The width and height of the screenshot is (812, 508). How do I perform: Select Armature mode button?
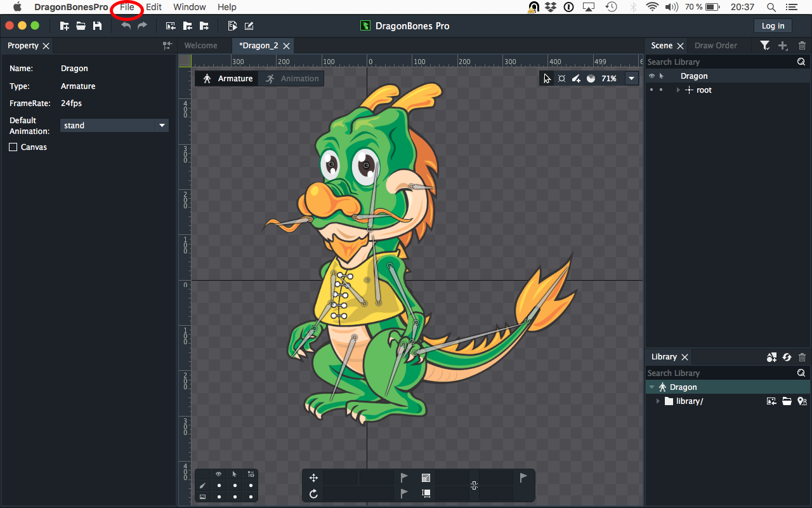coord(227,79)
